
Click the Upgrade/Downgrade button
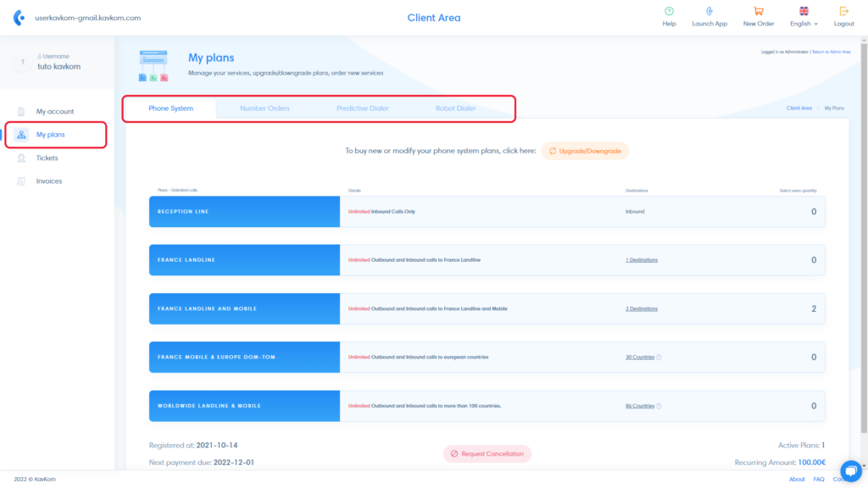585,151
